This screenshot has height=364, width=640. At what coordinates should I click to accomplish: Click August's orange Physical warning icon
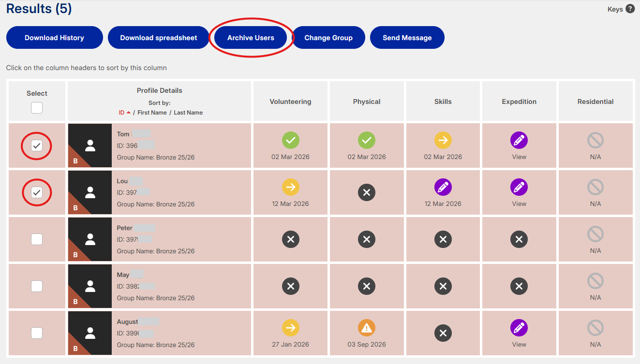(367, 328)
